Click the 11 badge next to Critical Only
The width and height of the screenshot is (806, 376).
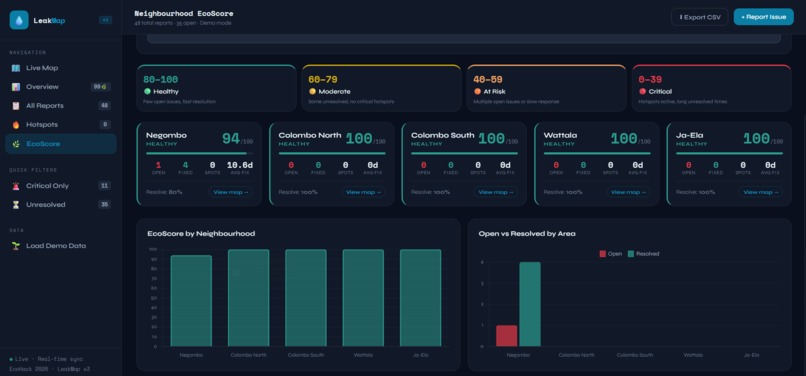(x=105, y=186)
